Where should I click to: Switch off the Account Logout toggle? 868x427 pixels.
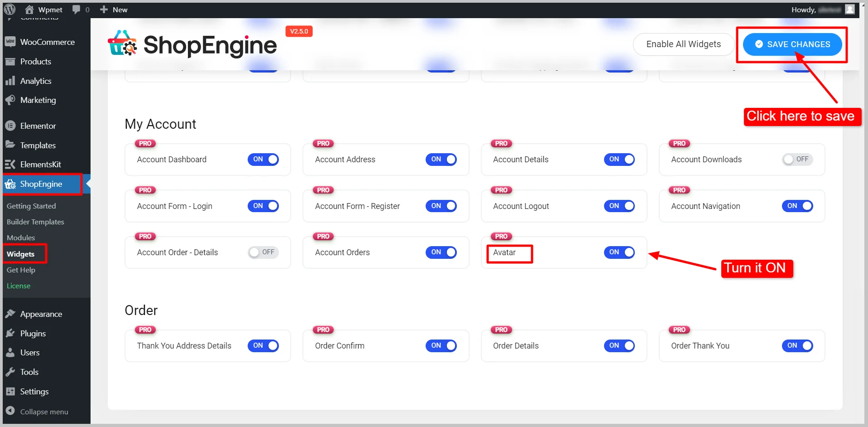click(619, 206)
